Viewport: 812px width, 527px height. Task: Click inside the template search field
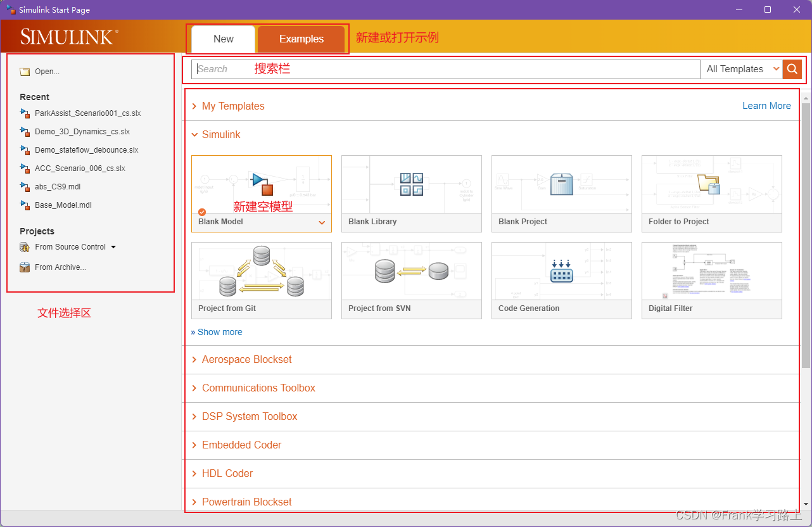tap(443, 69)
